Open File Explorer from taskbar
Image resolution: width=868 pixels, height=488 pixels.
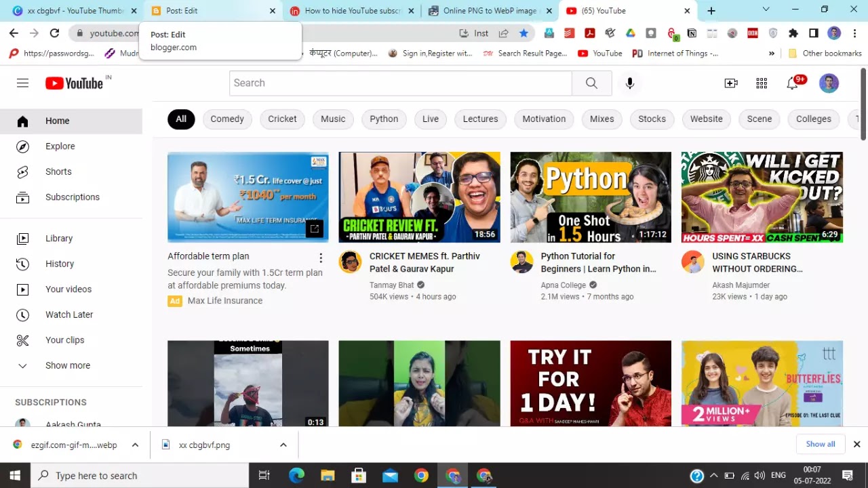click(328, 475)
